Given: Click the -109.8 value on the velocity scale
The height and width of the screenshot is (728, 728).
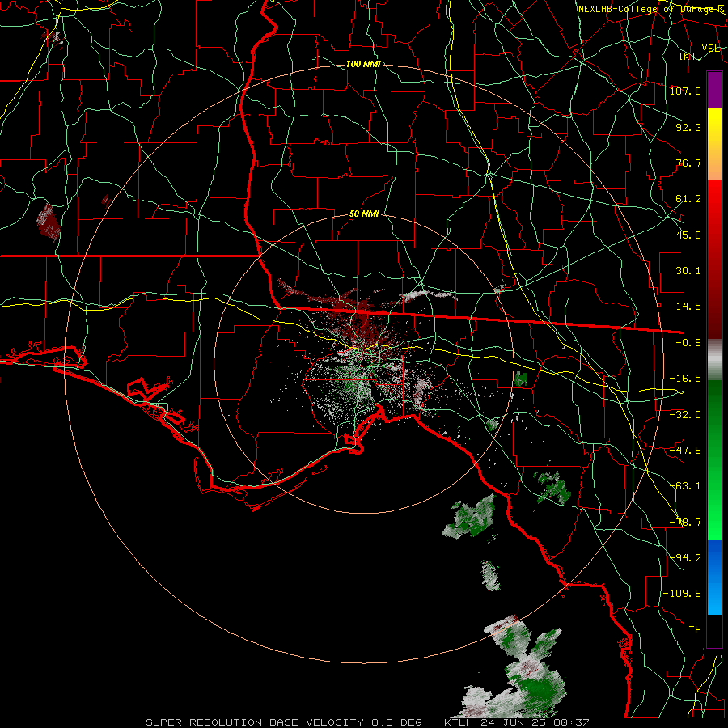Looking at the screenshot, I should (682, 594).
